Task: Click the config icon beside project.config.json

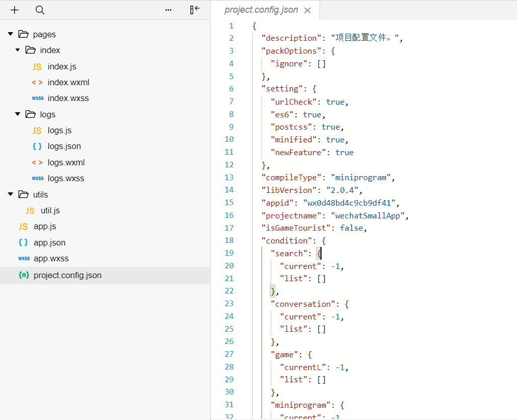Action: tap(24, 275)
